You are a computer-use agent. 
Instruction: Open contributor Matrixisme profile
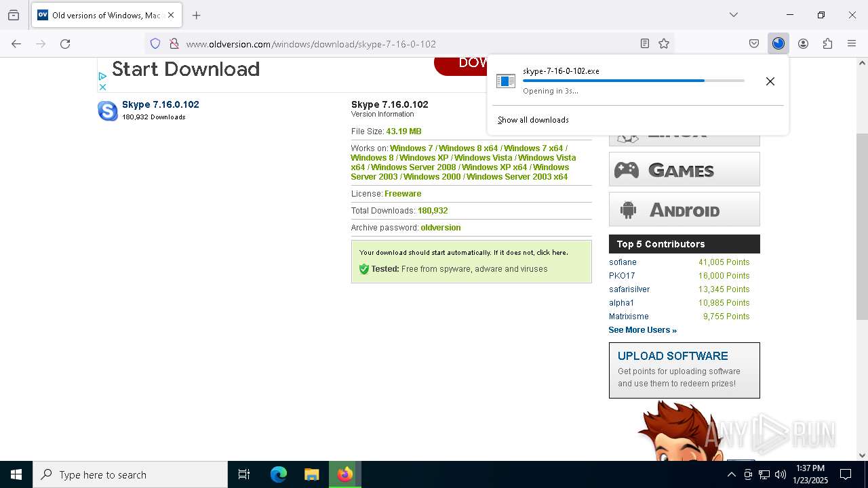pos(629,317)
